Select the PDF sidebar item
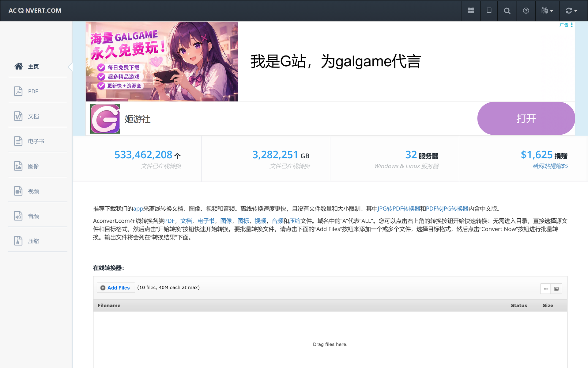Image resolution: width=588 pixels, height=368 pixels. tap(38, 91)
